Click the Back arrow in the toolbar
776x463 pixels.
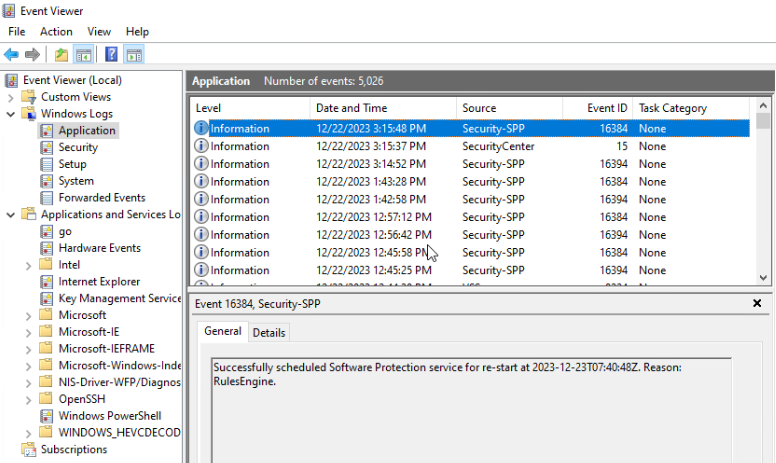point(11,54)
